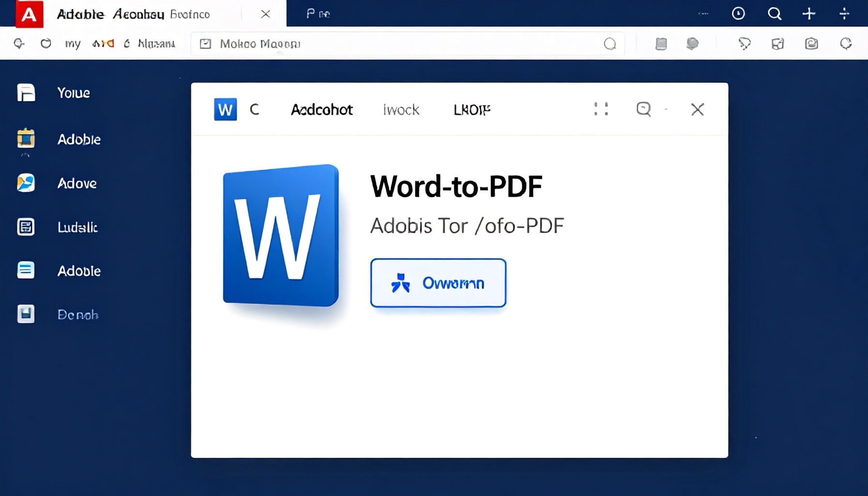Click the division-sign icon in the title bar
This screenshot has width=868, height=496.
(844, 14)
